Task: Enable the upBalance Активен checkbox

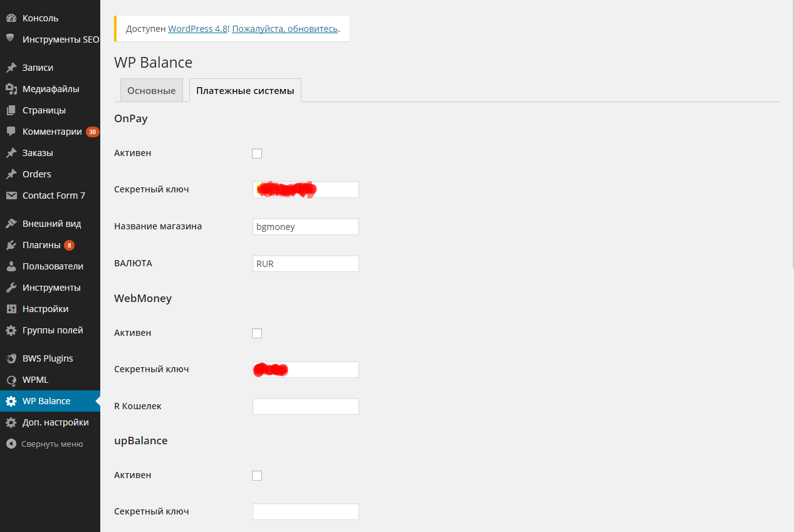Action: [x=257, y=476]
